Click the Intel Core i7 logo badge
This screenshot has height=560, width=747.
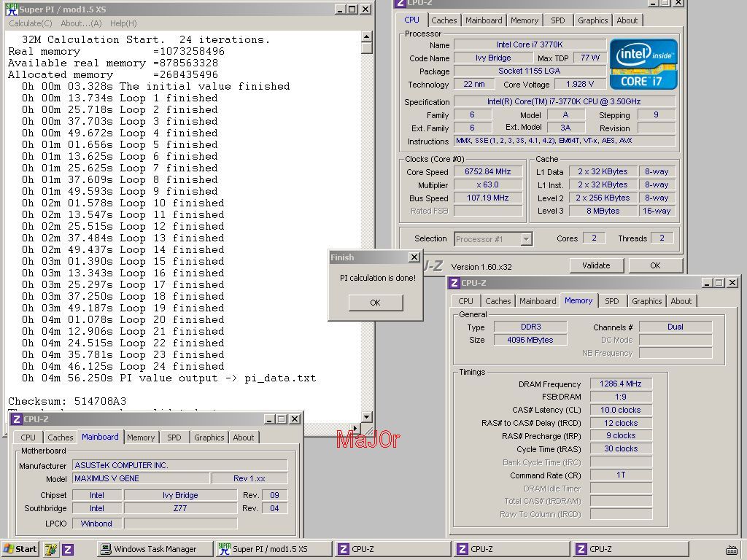tap(643, 64)
